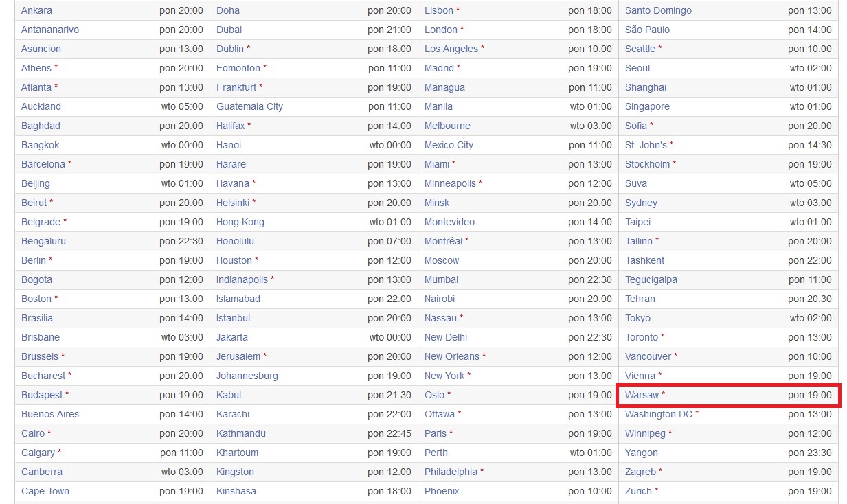This screenshot has height=504, width=847.
Task: Go to the Tegucigalpa link
Action: point(651,279)
